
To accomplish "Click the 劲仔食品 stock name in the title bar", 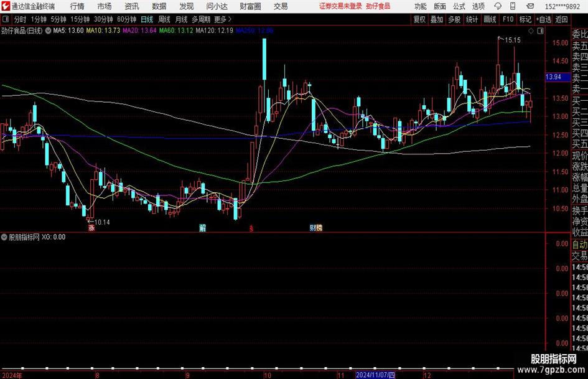I will point(378,6).
